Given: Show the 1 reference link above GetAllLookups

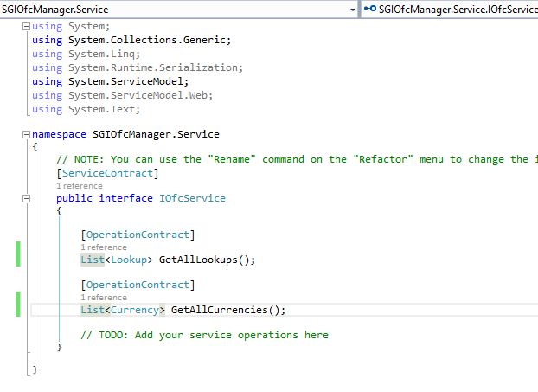Looking at the screenshot, I should (104, 247).
